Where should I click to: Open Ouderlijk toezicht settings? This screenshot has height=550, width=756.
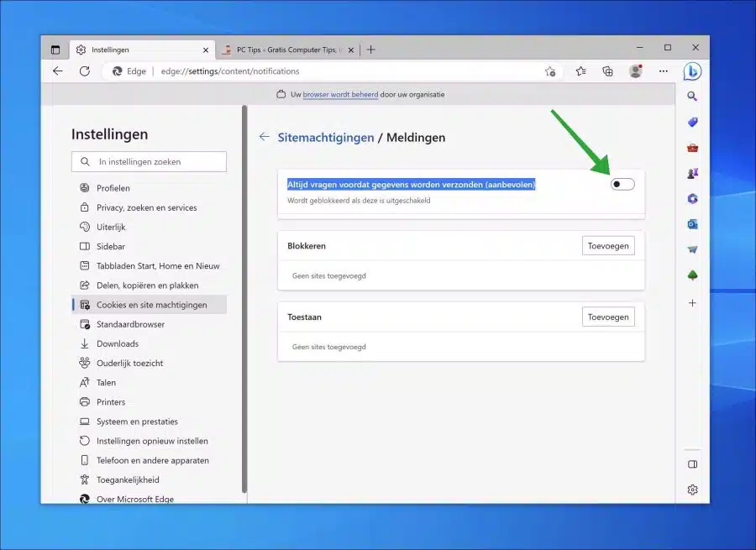pyautogui.click(x=150, y=363)
